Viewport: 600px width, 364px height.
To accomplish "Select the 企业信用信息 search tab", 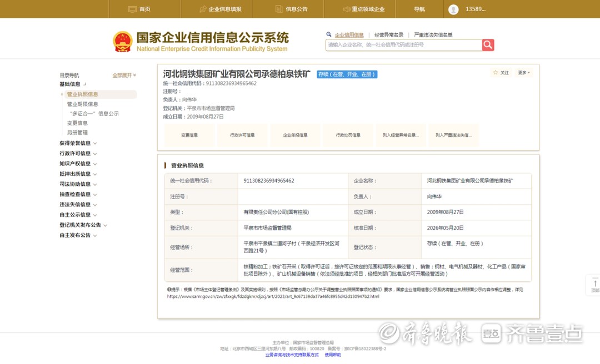I will pos(349,35).
